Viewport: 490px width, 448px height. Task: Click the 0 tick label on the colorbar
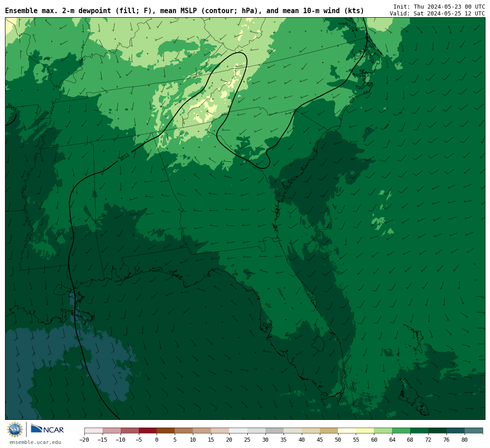pos(157,440)
